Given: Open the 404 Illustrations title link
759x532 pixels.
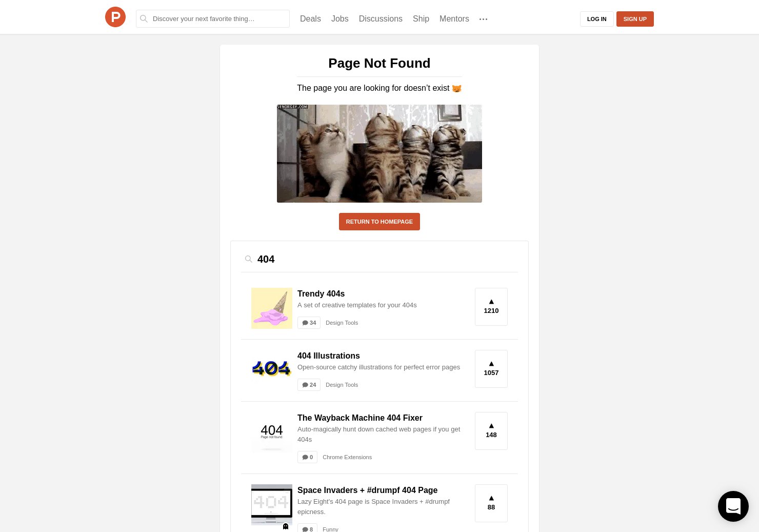Looking at the screenshot, I should [329, 356].
